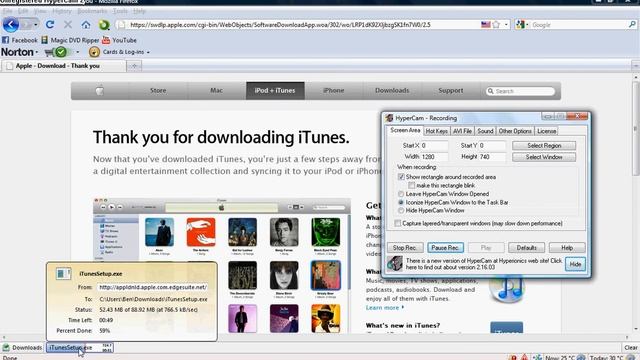640x360 pixels.
Task: Switch to HyperCam Hot Keys tab
Action: click(x=436, y=131)
